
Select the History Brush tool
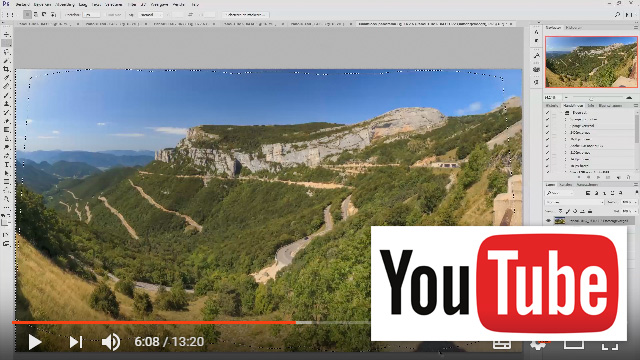tap(7, 112)
